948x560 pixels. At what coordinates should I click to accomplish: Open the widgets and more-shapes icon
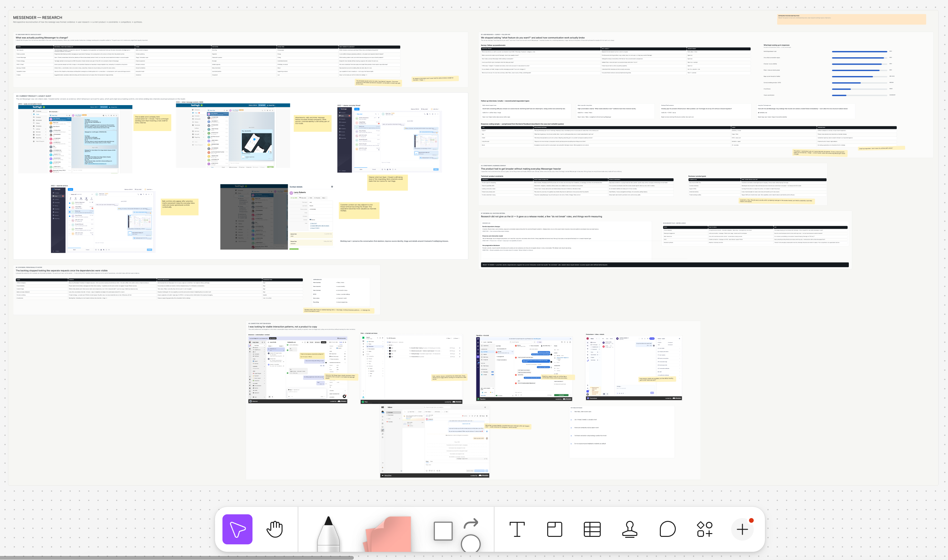pyautogui.click(x=705, y=529)
